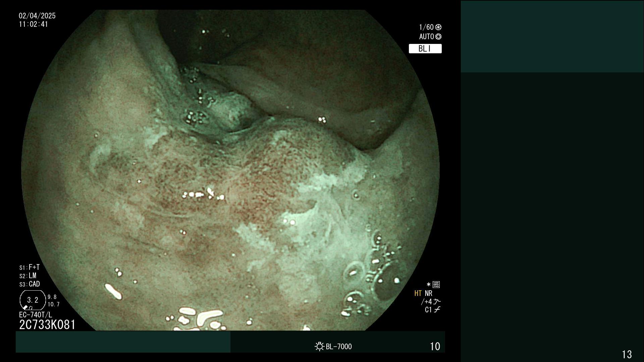Click the number 13 in right panel
The height and width of the screenshot is (362, 644).
click(x=627, y=354)
